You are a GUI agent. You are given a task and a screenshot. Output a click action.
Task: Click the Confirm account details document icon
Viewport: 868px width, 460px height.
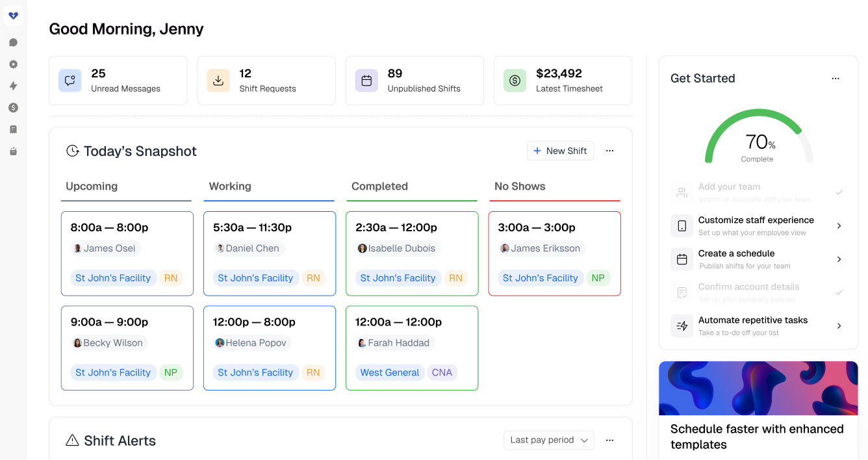coord(682,292)
